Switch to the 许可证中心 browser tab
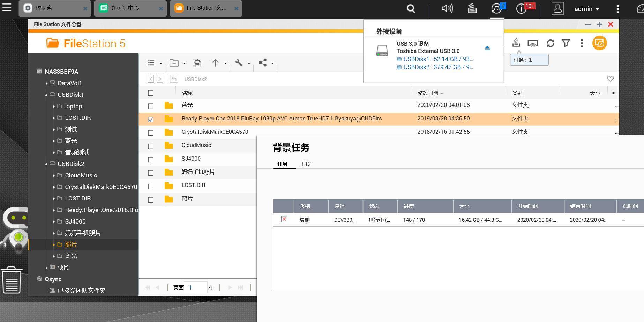Screen dimensions: 644x322 (126, 8)
